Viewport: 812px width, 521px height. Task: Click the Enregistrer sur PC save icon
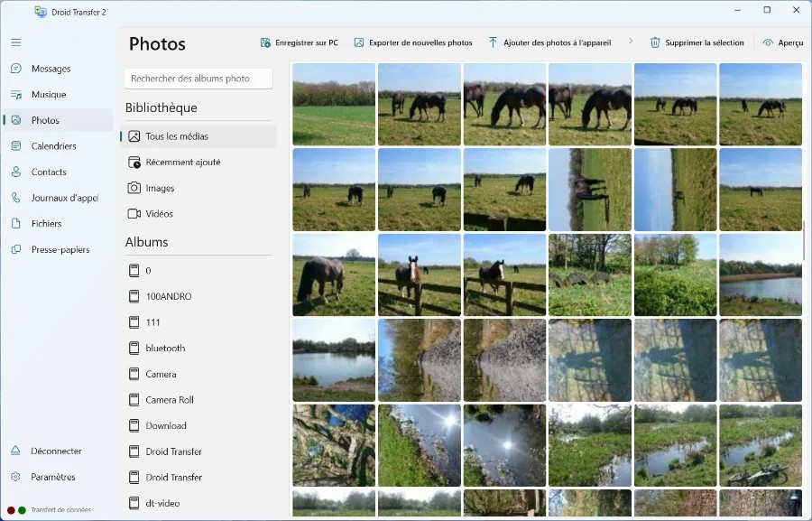click(265, 42)
